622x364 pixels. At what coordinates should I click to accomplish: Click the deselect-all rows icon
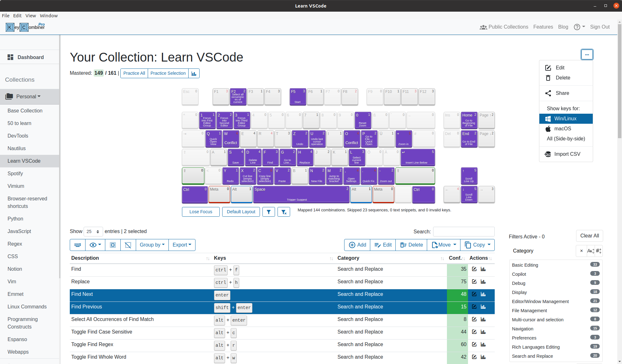tap(128, 245)
